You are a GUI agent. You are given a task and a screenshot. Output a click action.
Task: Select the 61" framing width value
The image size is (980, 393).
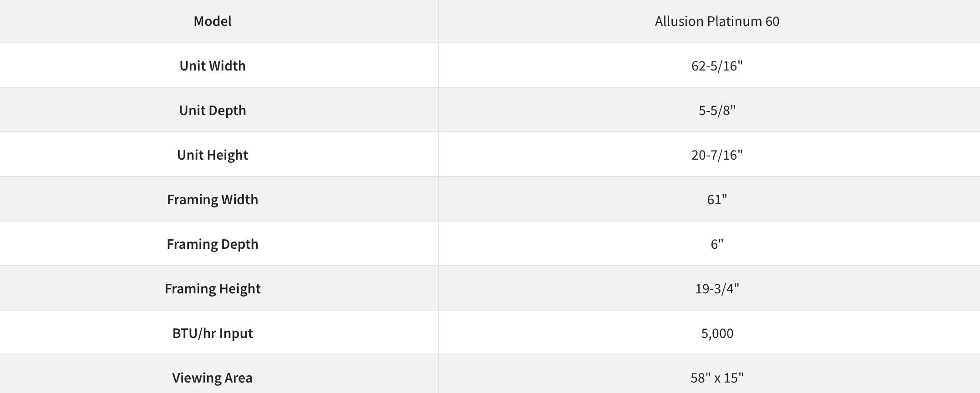coord(717,200)
